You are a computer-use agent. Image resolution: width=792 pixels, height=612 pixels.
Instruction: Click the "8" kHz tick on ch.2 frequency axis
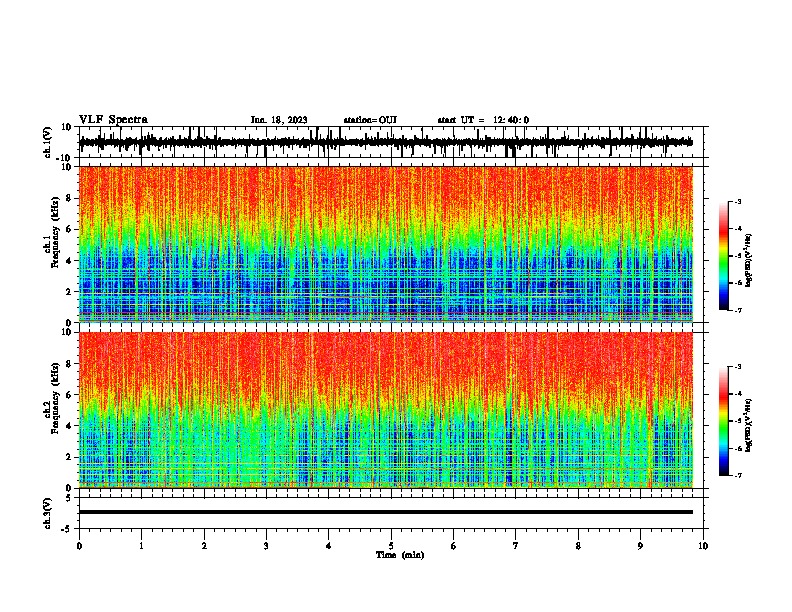[69, 364]
